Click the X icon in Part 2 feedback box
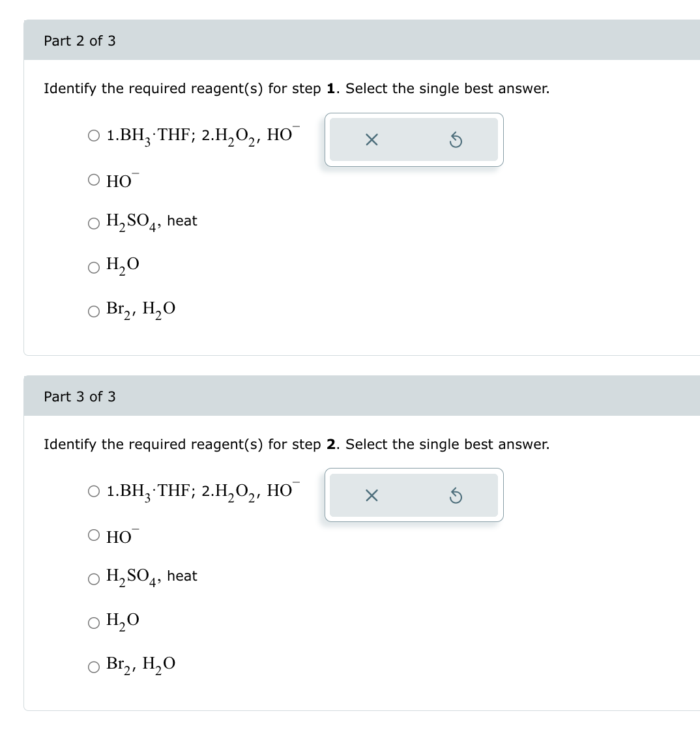 pos(371,139)
